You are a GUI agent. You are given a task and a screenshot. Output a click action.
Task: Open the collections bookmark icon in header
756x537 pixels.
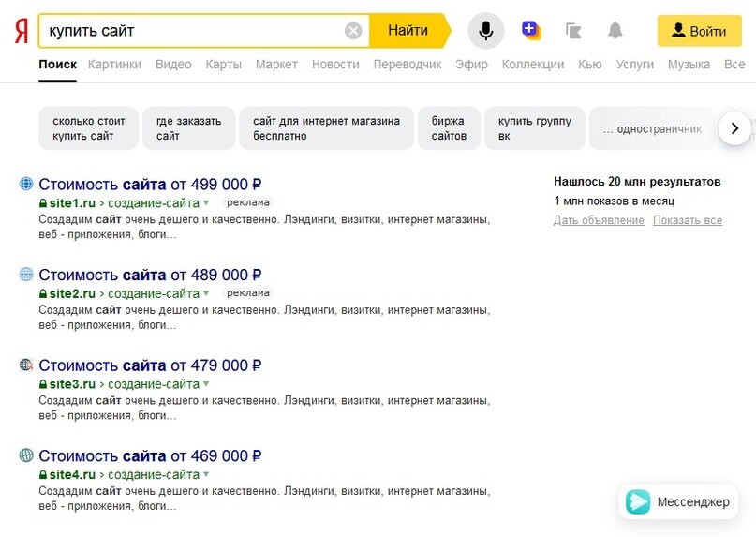tap(573, 31)
